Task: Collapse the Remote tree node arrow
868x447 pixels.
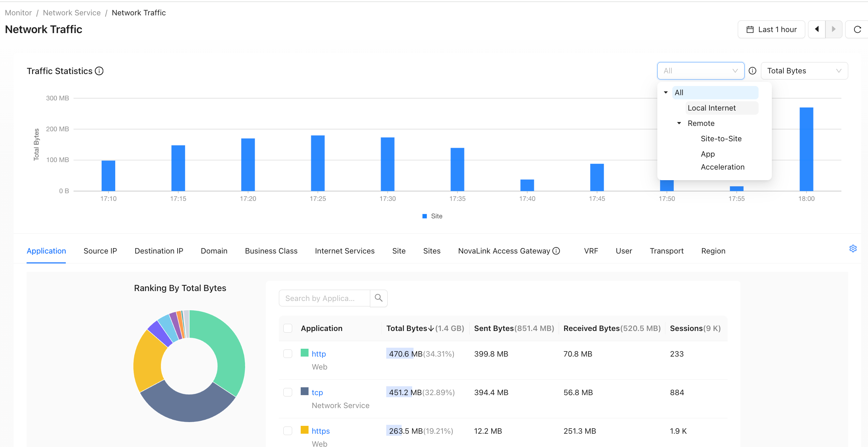Action: pos(679,123)
